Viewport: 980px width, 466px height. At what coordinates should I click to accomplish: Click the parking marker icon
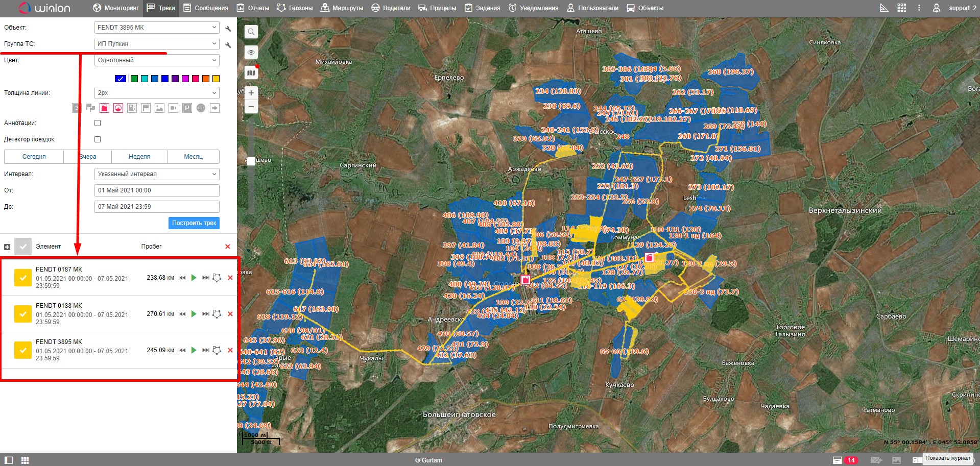[187, 108]
